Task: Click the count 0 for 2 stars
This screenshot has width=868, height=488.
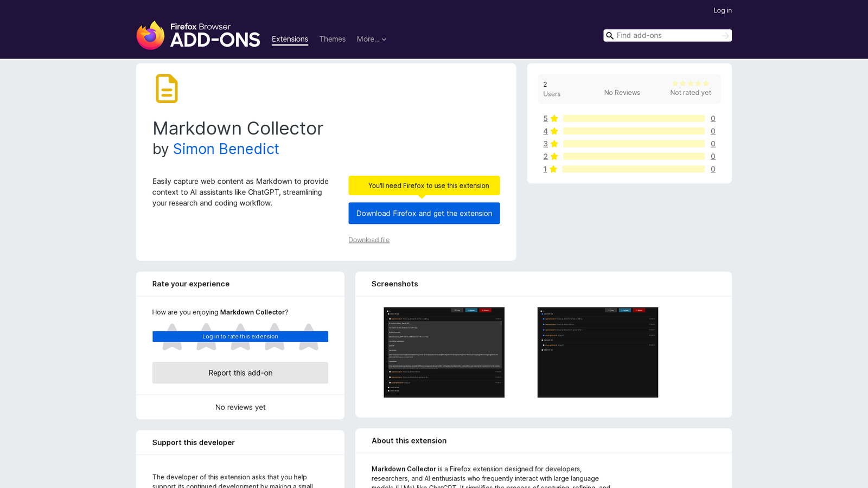Action: tap(713, 157)
